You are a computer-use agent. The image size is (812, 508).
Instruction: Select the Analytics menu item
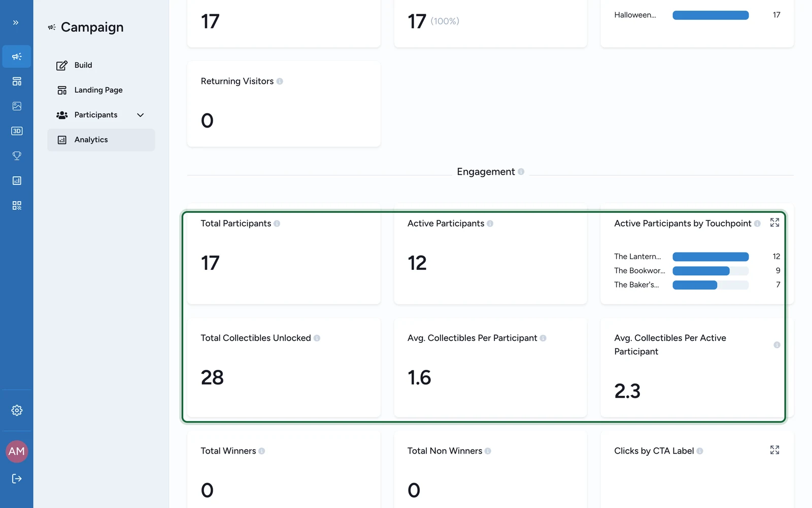[x=101, y=140]
